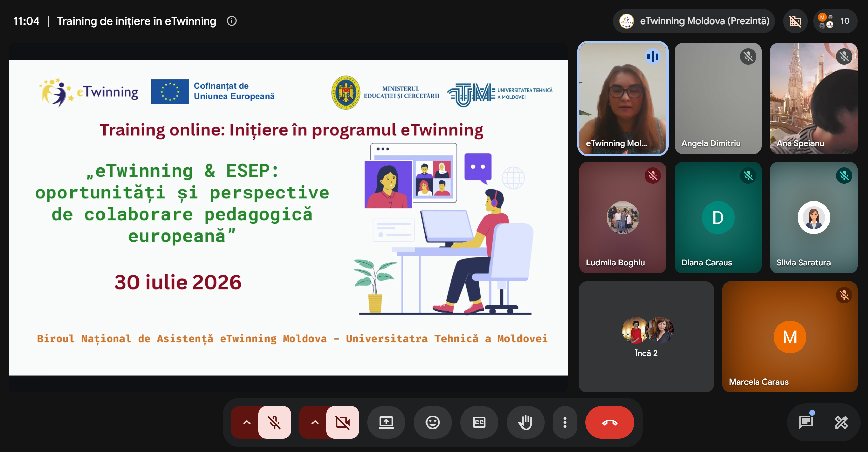Open the Încă 2 more participants tile
The width and height of the screenshot is (868, 452).
pyautogui.click(x=646, y=337)
